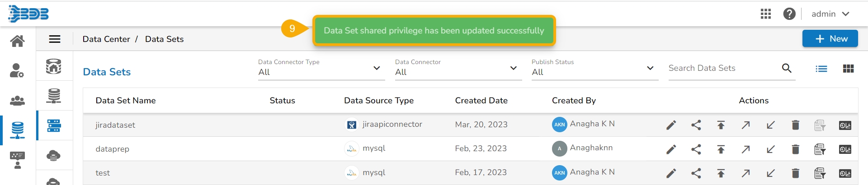
Task: Open the apps grid icon in header
Action: 766,14
